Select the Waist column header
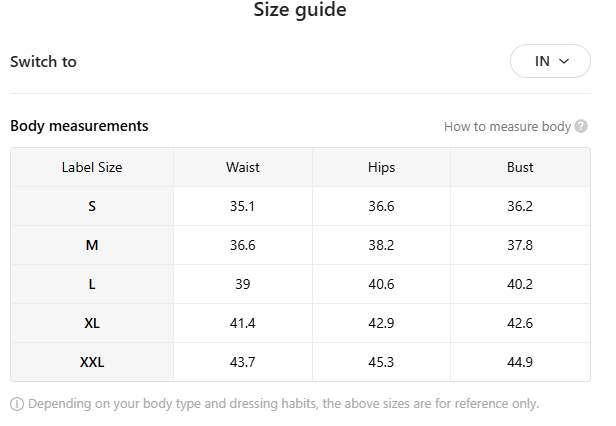The image size is (616, 426). coord(242,167)
